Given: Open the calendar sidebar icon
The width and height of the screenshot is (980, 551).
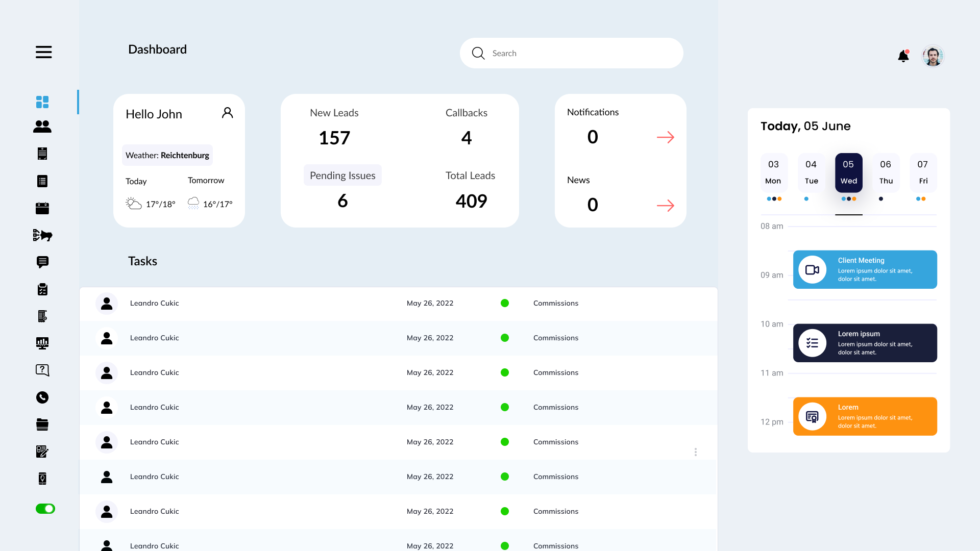Looking at the screenshot, I should pyautogui.click(x=42, y=208).
